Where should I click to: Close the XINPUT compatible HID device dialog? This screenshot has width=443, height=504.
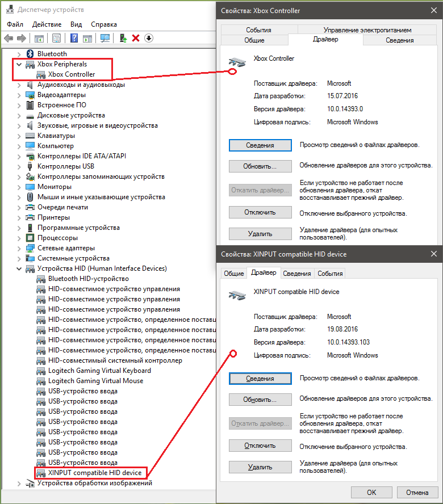click(x=434, y=254)
